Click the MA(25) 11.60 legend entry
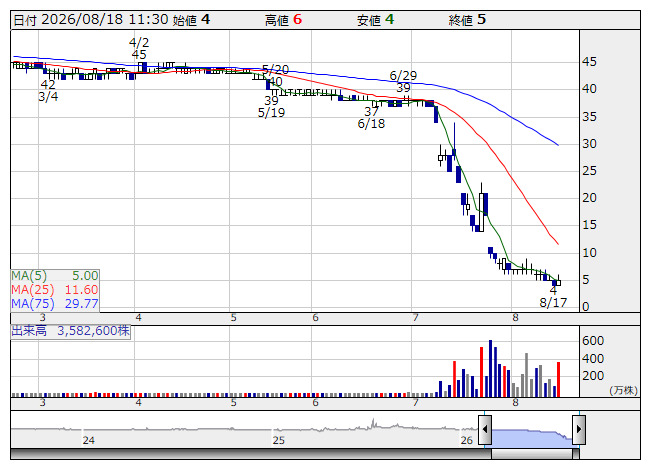The width and height of the screenshot is (653, 470). pyautogui.click(x=55, y=290)
